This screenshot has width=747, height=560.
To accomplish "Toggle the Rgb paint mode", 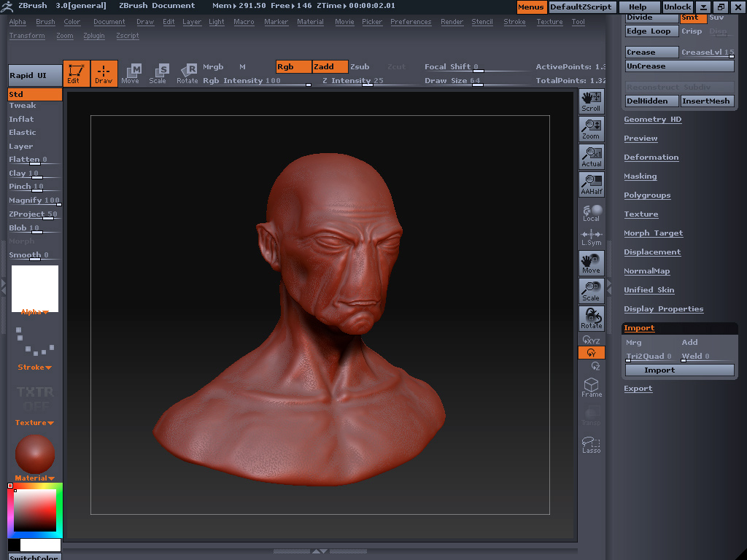I will [x=293, y=66].
